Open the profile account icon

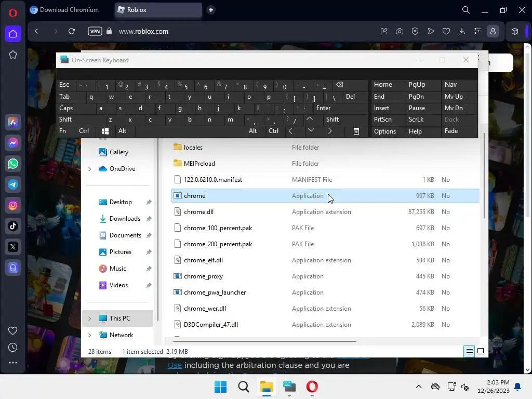(493, 31)
